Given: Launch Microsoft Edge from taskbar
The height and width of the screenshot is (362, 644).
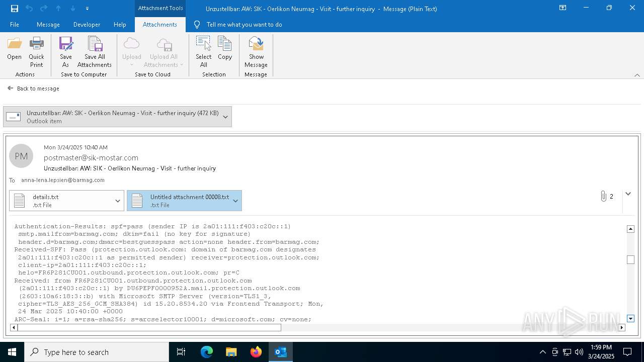Looking at the screenshot, I should 207,352.
